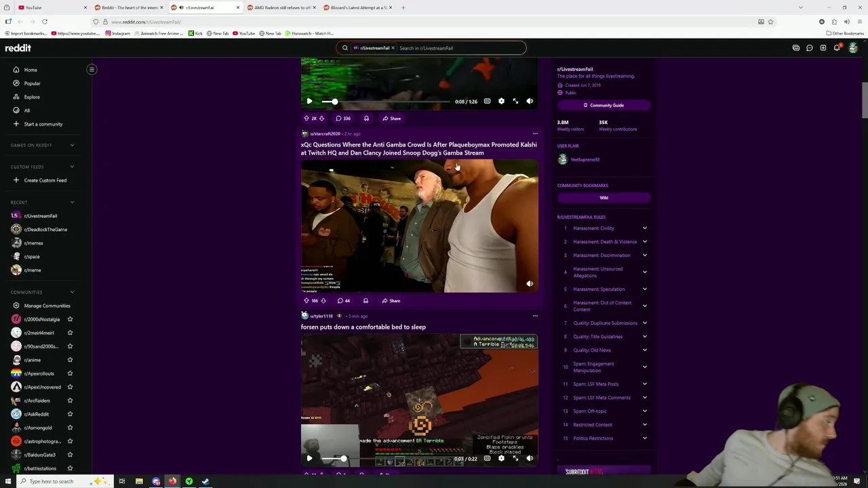Open the notifications bell in the Reddit header

tap(837, 48)
